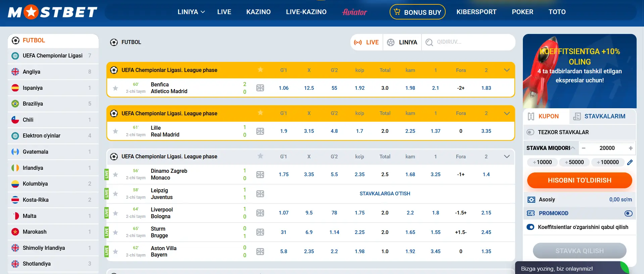Collapse the third Champions League block chevron
644x274 pixels.
coord(507,156)
